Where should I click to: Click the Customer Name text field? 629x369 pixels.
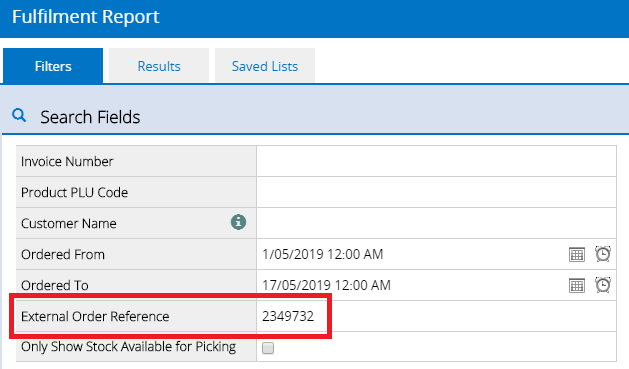point(436,223)
